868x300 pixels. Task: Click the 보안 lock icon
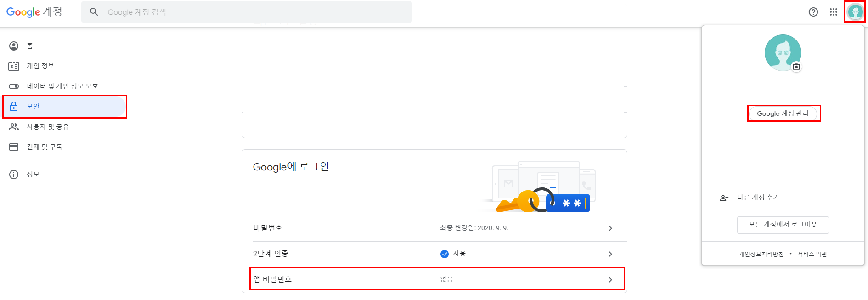[14, 107]
